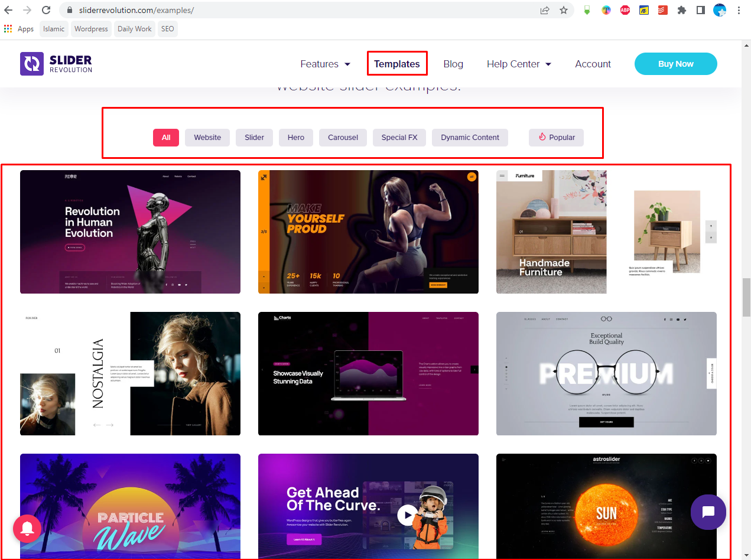Filter templates by Dynamic Content

(x=470, y=138)
